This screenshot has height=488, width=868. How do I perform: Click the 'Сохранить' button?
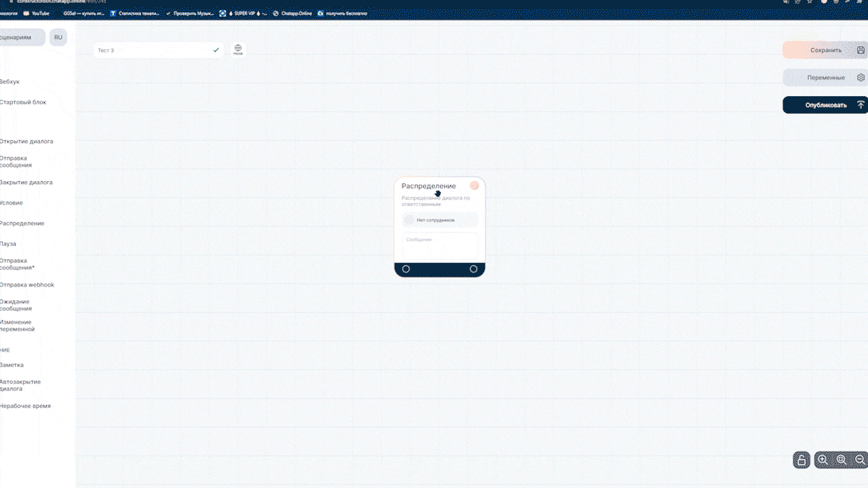[x=825, y=50]
